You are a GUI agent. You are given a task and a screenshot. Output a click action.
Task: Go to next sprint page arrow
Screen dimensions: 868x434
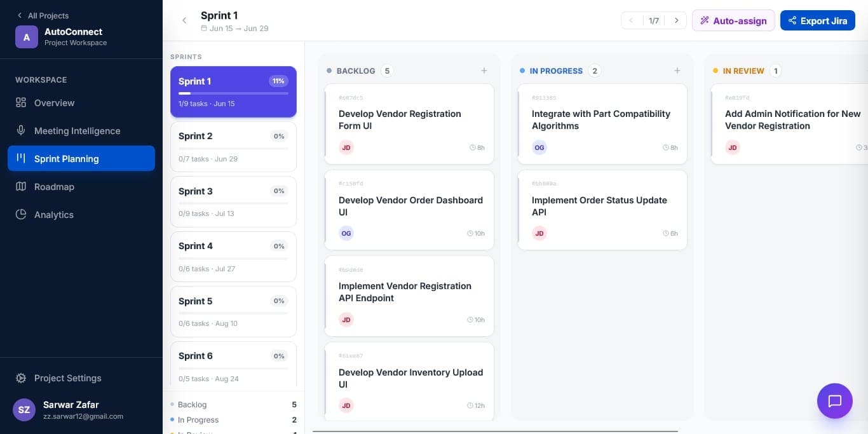(677, 20)
